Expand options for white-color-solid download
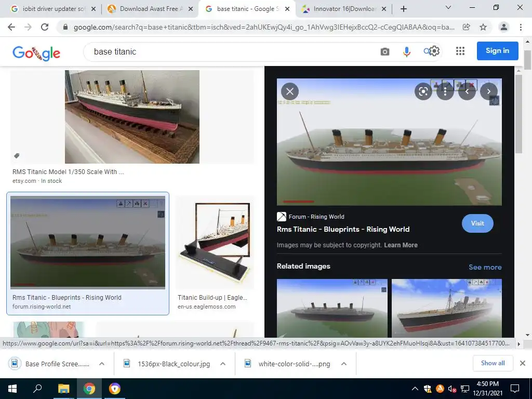Viewport: 532px width, 399px height. click(344, 364)
